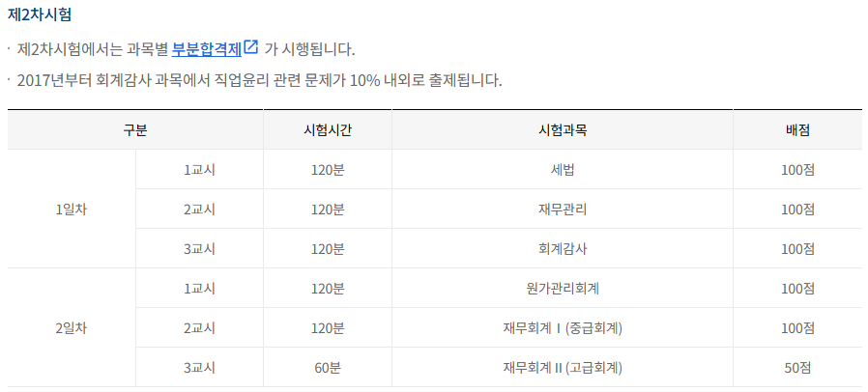868x392 pixels.
Task: Click the 50점 score cell
Action: (797, 367)
